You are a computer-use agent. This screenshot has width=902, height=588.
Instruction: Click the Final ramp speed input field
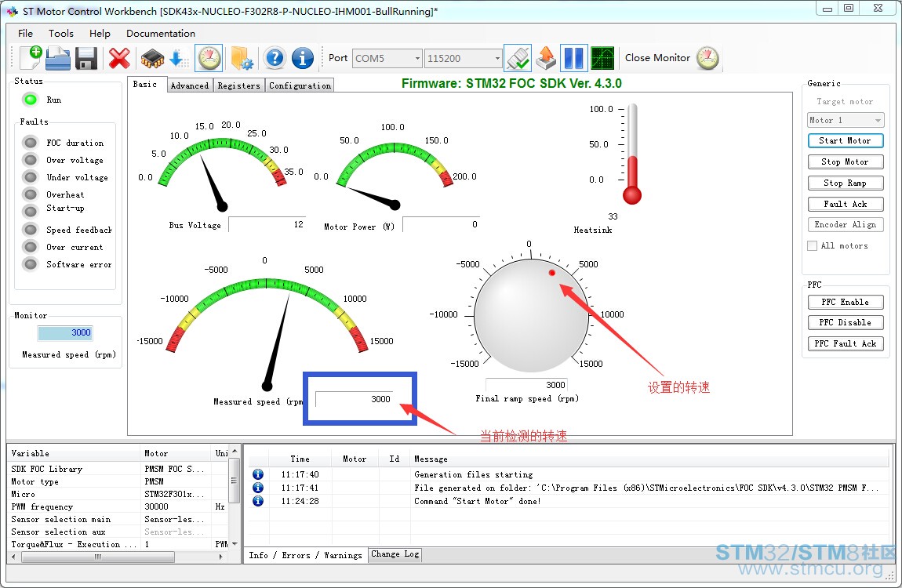[x=526, y=384]
